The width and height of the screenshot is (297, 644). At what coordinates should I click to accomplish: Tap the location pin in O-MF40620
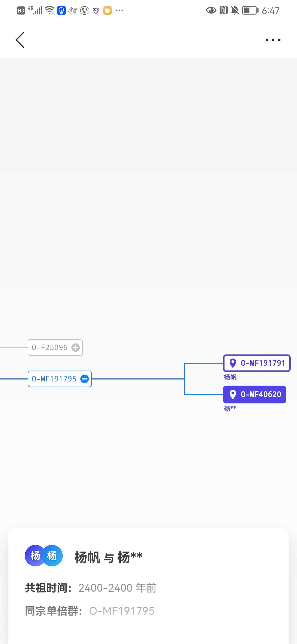pos(233,394)
